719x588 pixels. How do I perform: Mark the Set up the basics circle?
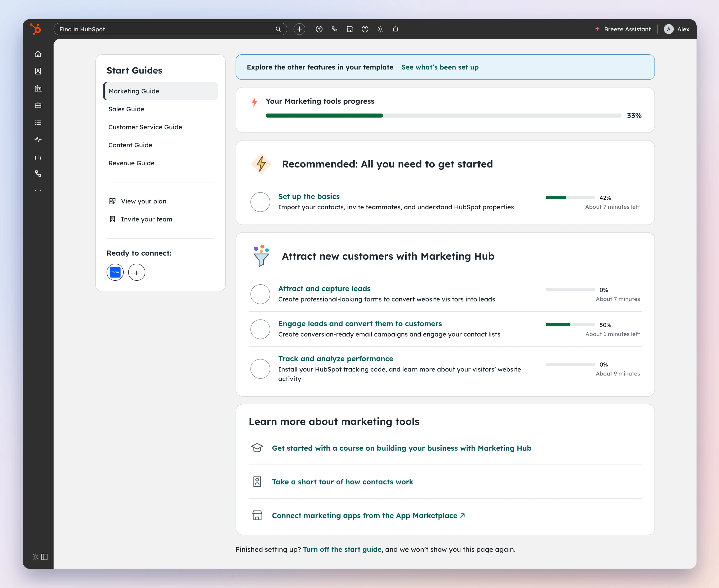coord(260,202)
